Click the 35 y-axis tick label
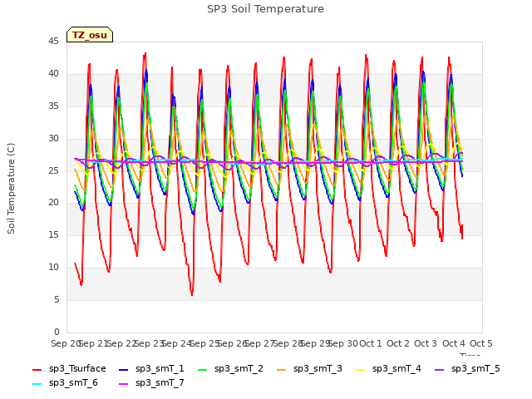The image size is (532, 399). tap(53, 106)
